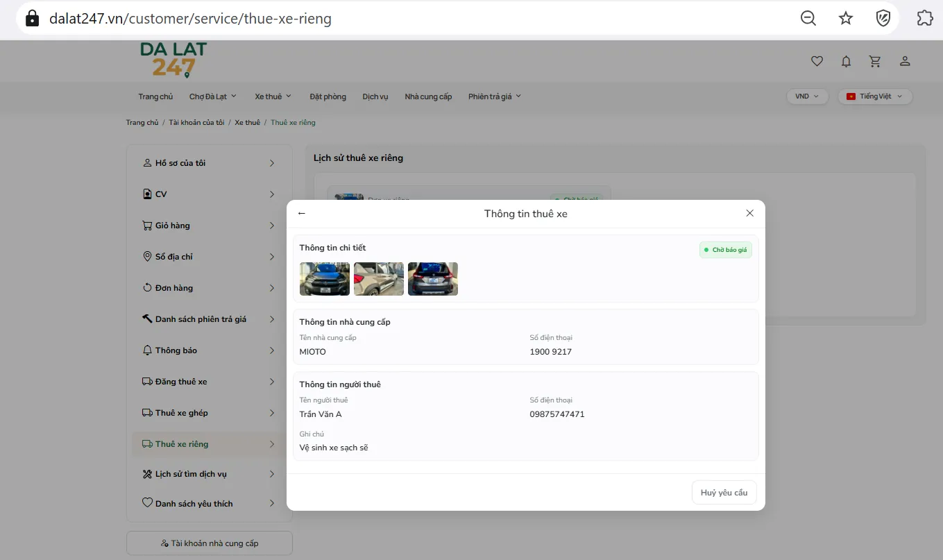Open the first car front photo thumbnail

[325, 279]
